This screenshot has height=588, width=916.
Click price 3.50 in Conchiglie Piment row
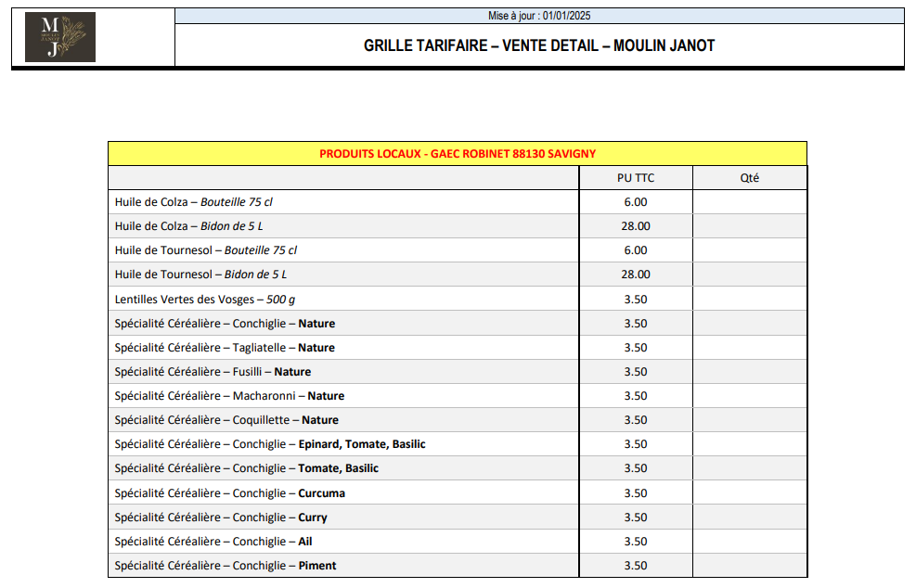[x=636, y=566]
